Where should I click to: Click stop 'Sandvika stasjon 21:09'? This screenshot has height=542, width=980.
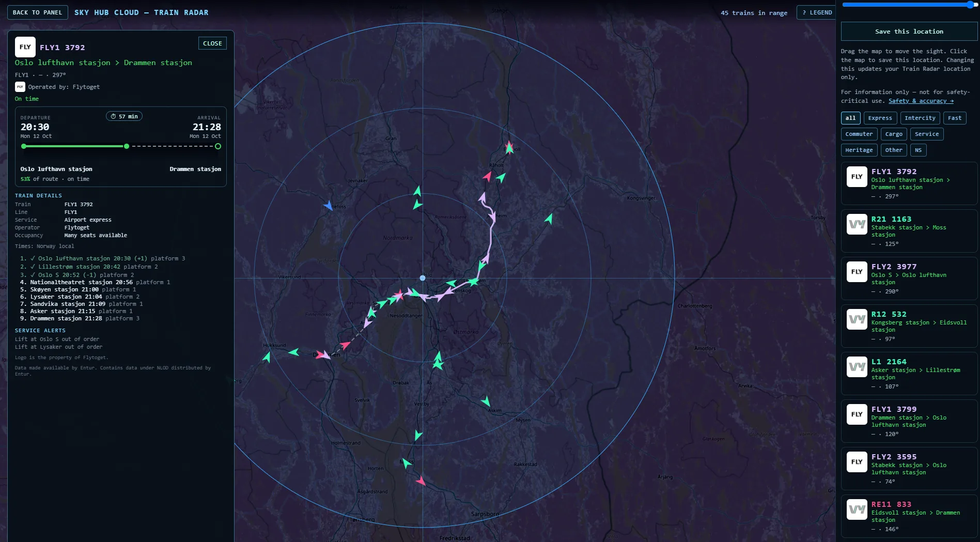[x=68, y=304]
